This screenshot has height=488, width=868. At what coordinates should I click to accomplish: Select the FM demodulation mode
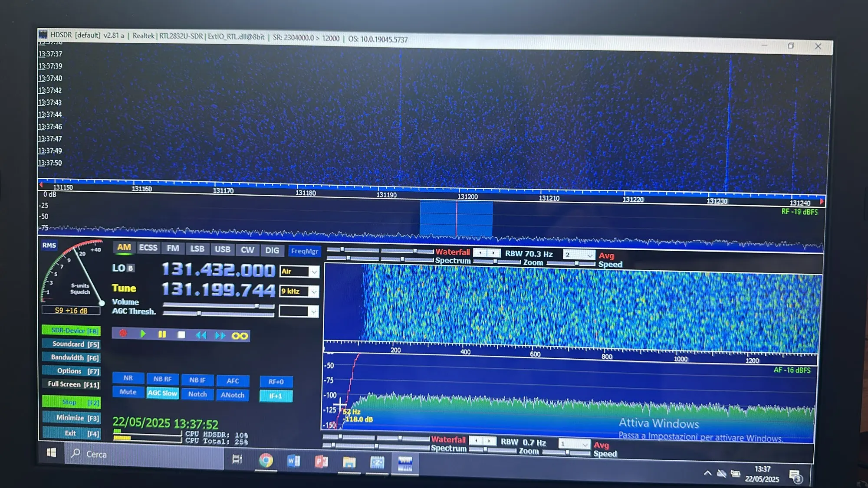[x=173, y=249]
